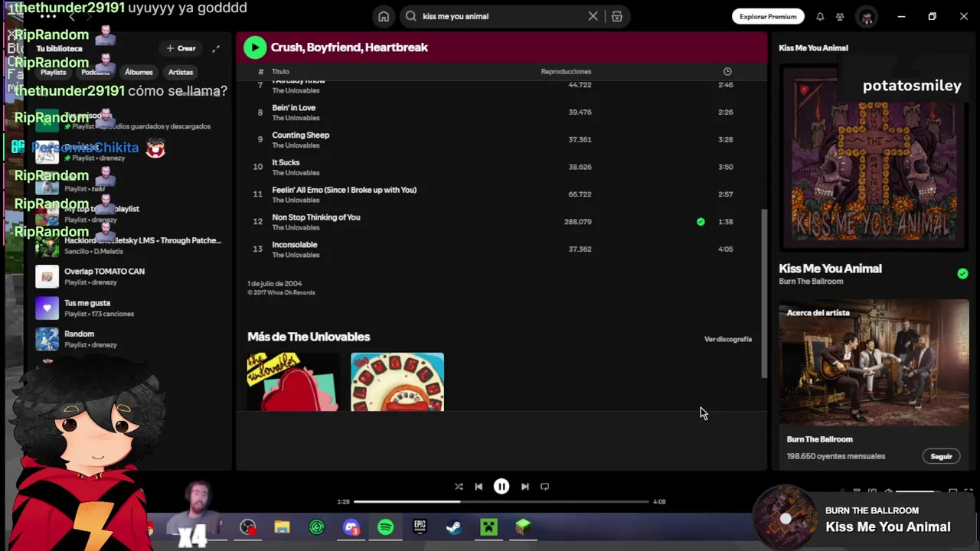Viewport: 980px width, 551px height.
Task: Click the Explorar Premium button
Action: (768, 16)
